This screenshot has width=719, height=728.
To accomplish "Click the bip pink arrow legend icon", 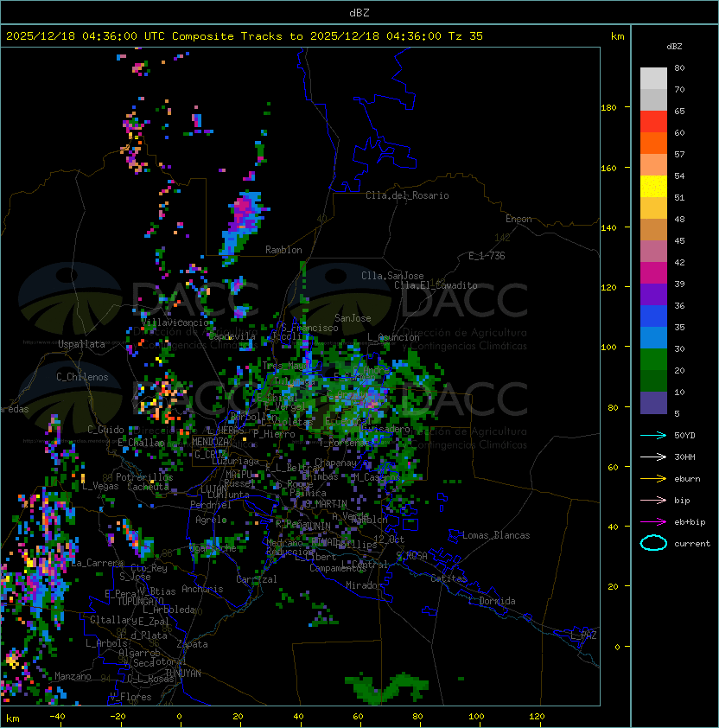I will 653,500.
